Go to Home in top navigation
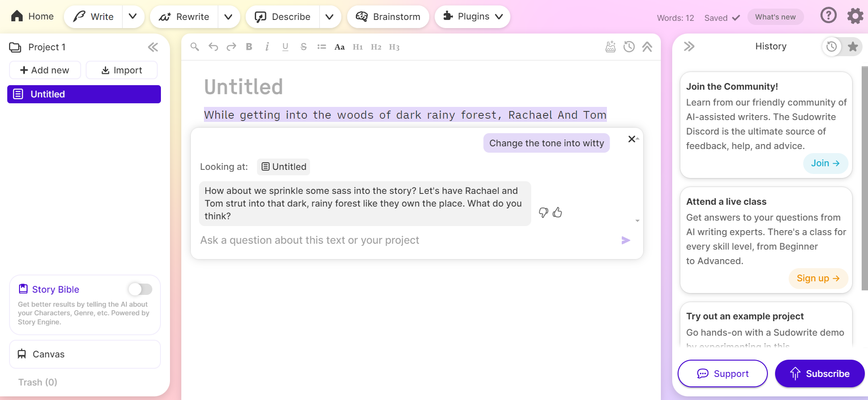868x400 pixels. [x=33, y=17]
